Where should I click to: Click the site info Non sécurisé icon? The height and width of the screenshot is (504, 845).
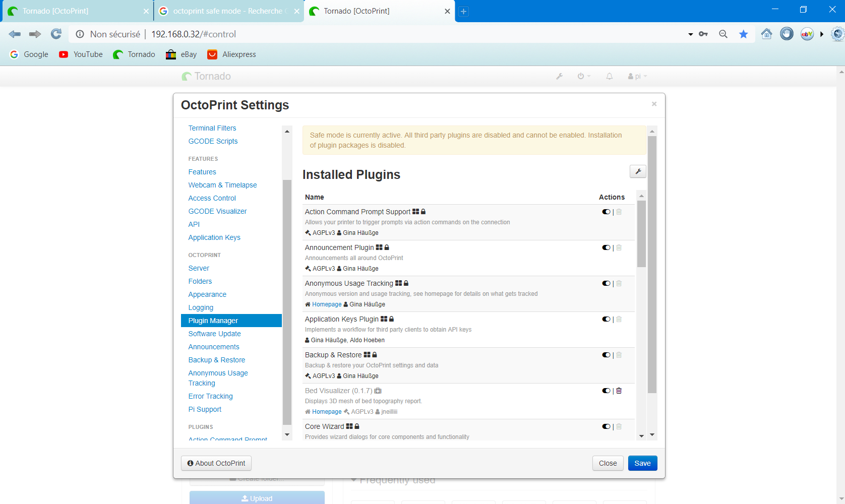[x=80, y=34]
